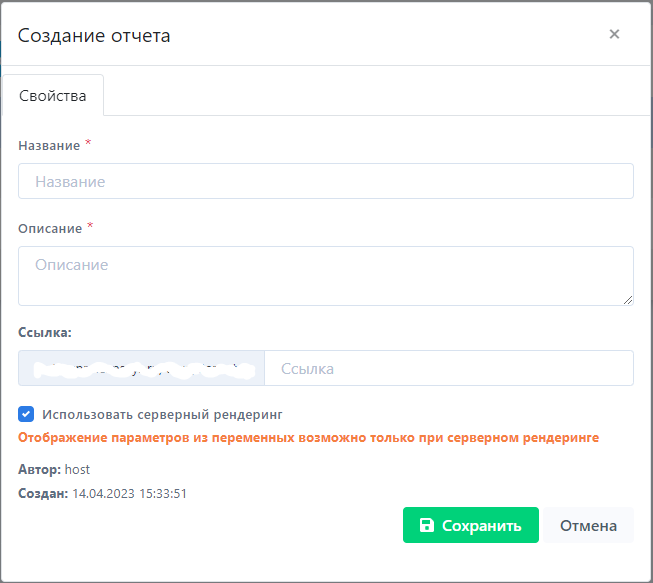Screen dimensions: 653x583
Task: Click the Описание field label
Action: pyautogui.click(x=50, y=229)
